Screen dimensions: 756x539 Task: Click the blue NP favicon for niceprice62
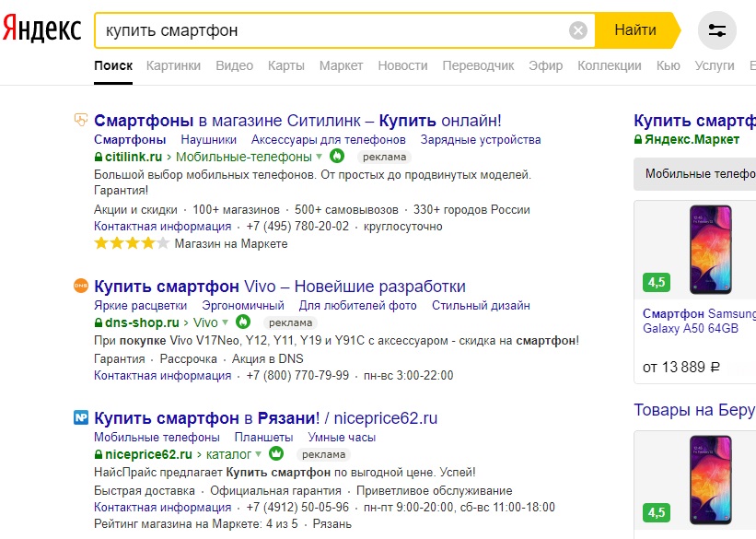(x=81, y=417)
